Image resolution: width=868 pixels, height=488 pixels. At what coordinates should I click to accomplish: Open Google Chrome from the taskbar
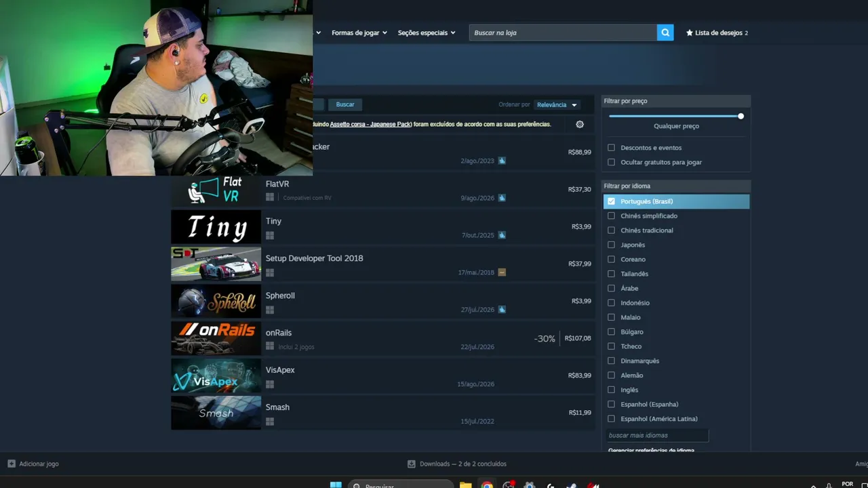click(x=487, y=485)
